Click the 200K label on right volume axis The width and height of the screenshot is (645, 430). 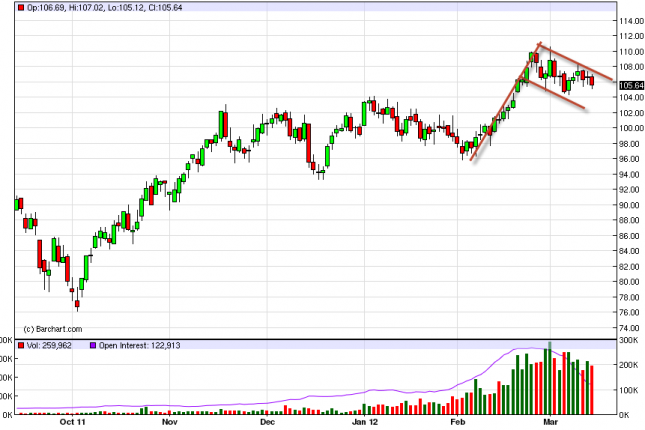tap(629, 365)
